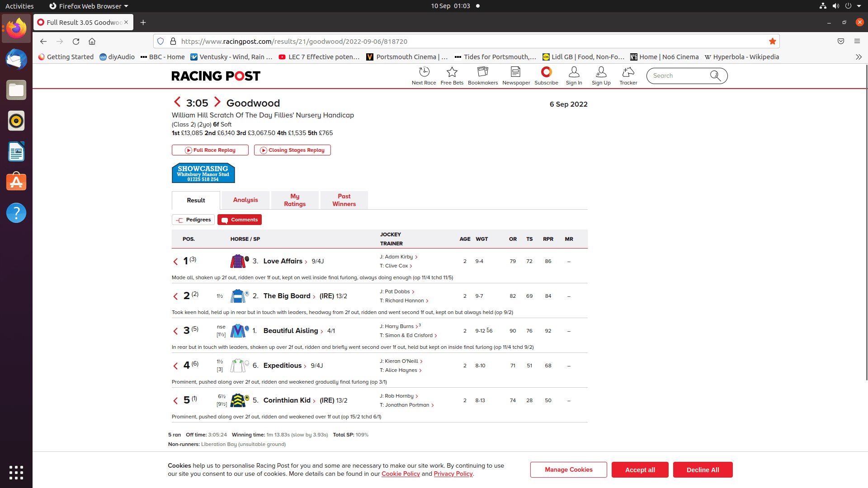Click Decline All cookies
868x488 pixels.
pyautogui.click(x=703, y=470)
